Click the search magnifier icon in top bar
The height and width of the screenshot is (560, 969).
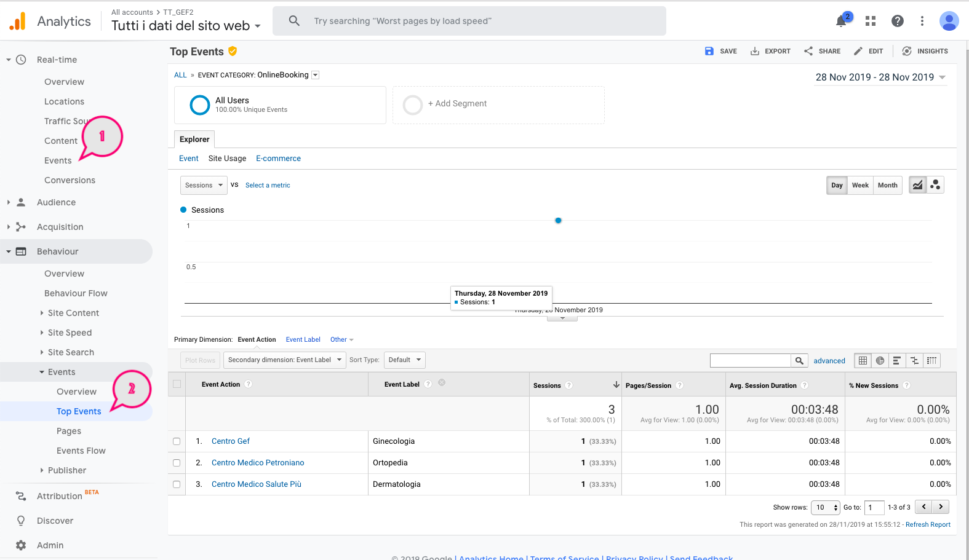(294, 21)
